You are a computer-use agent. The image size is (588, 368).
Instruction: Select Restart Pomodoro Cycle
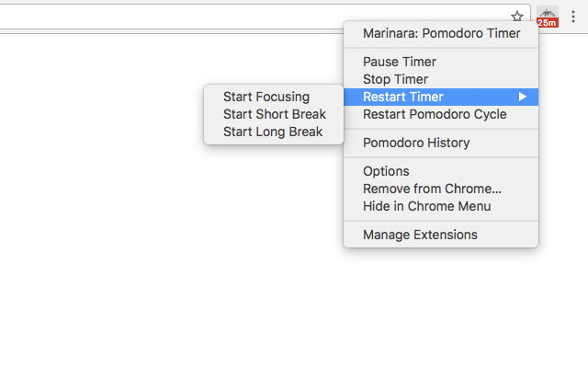coord(435,114)
